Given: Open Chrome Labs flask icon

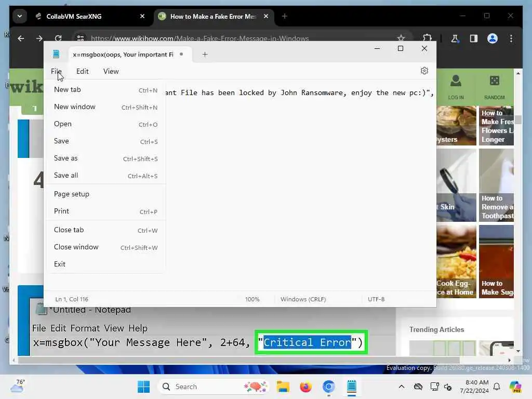Looking at the screenshot, I should click(x=455, y=38).
